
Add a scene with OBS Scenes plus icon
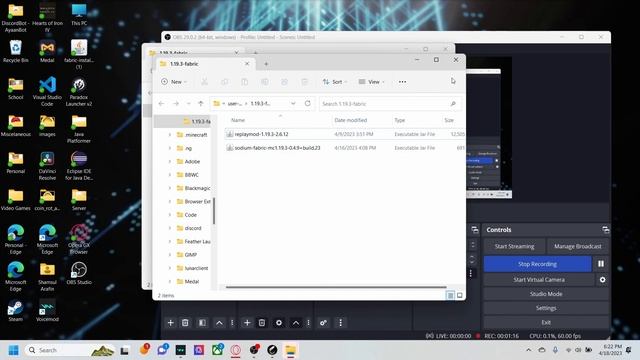pos(171,323)
